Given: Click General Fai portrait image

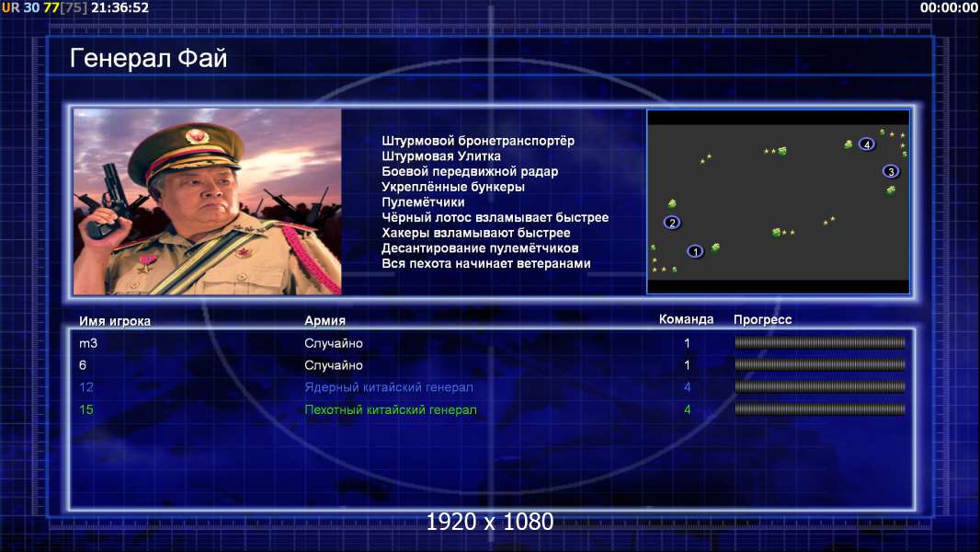Looking at the screenshot, I should pyautogui.click(x=208, y=201).
